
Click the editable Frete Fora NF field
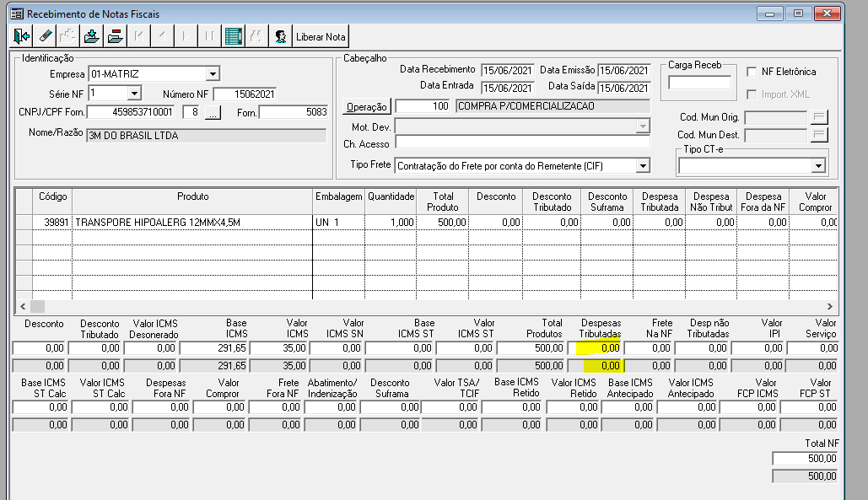pos(275,407)
